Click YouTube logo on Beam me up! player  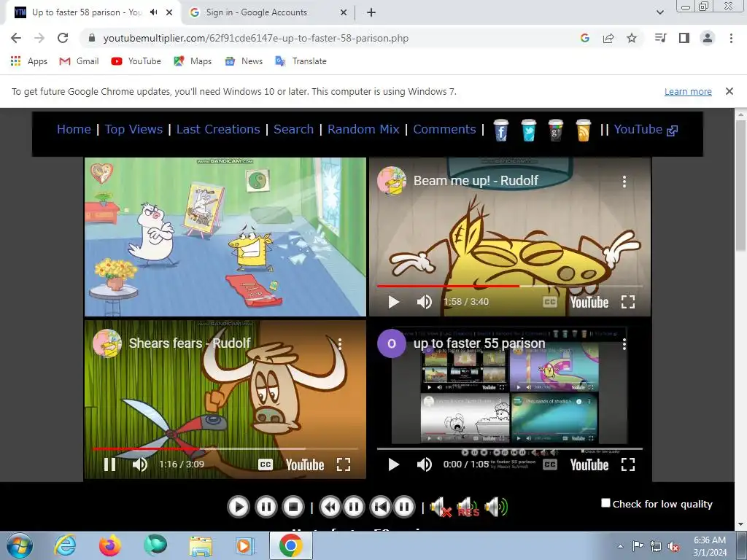pyautogui.click(x=589, y=303)
